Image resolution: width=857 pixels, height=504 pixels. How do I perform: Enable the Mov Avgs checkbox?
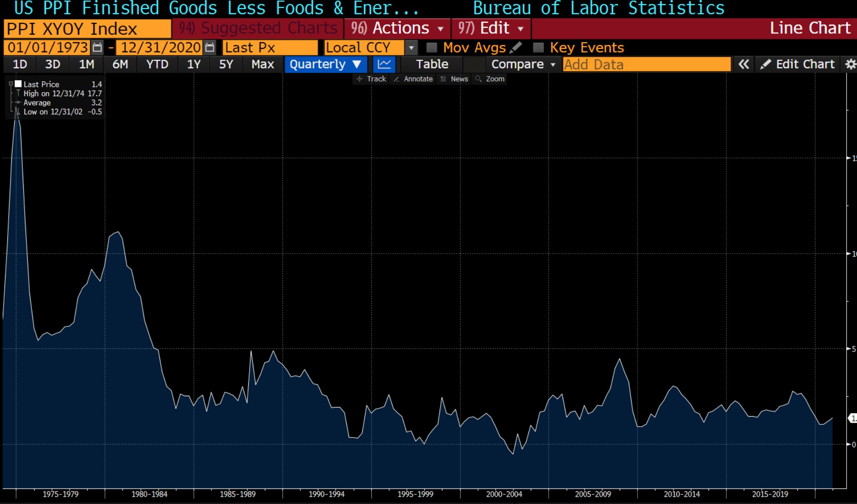click(432, 47)
